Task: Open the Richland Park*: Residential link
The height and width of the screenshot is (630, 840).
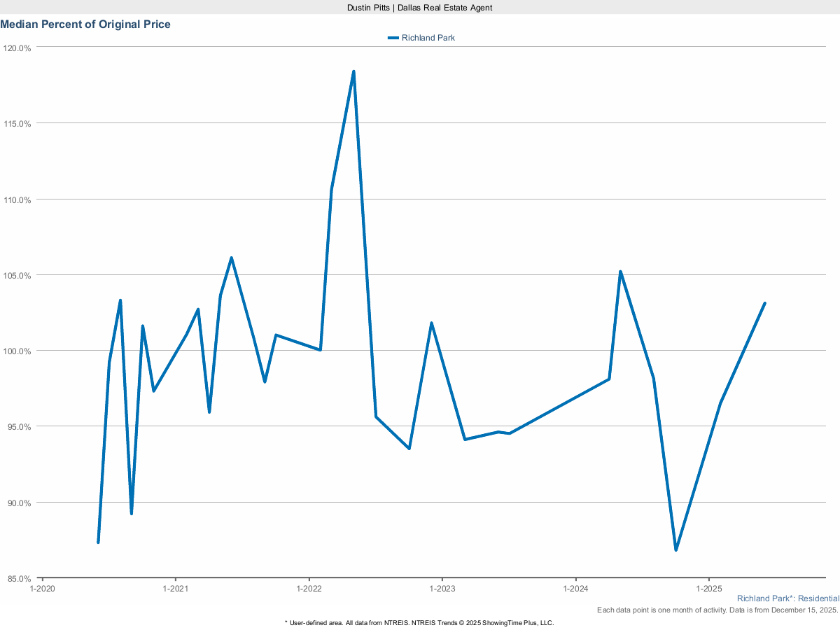Action: (x=787, y=598)
